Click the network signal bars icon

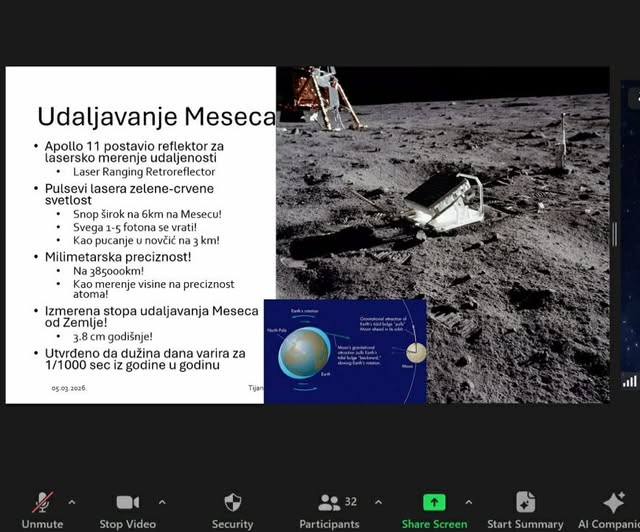[x=629, y=380]
